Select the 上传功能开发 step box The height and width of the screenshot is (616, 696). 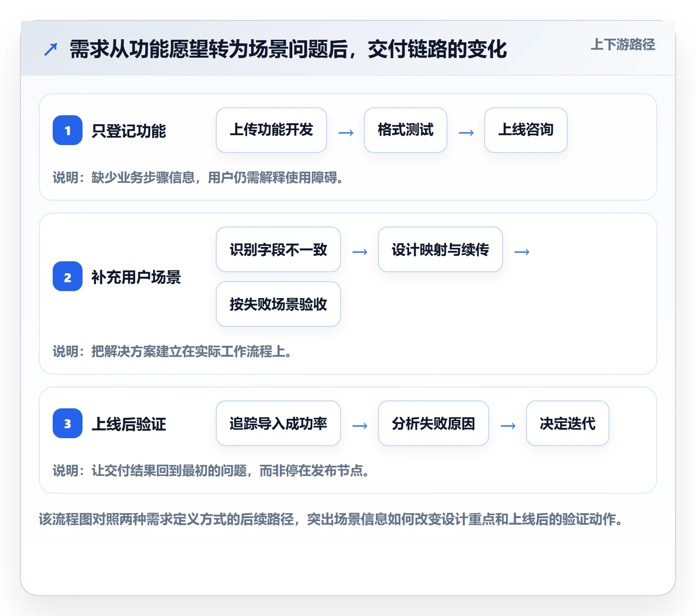click(271, 130)
